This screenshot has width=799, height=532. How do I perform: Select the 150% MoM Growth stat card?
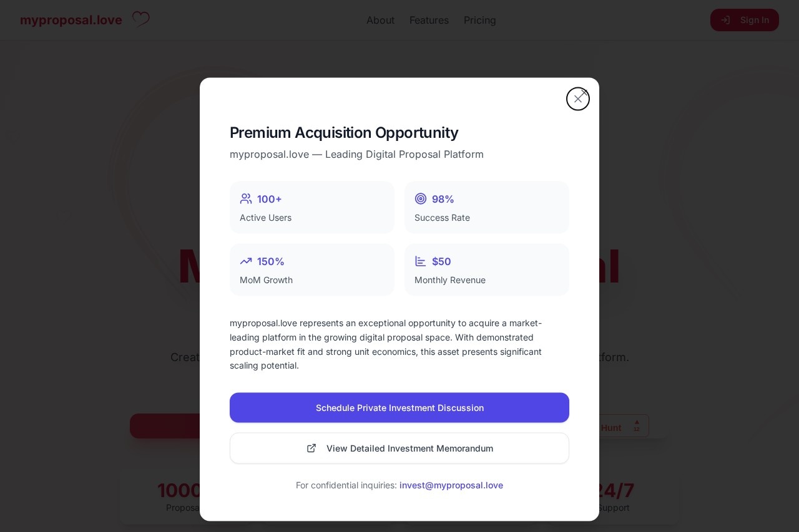pos(312,270)
